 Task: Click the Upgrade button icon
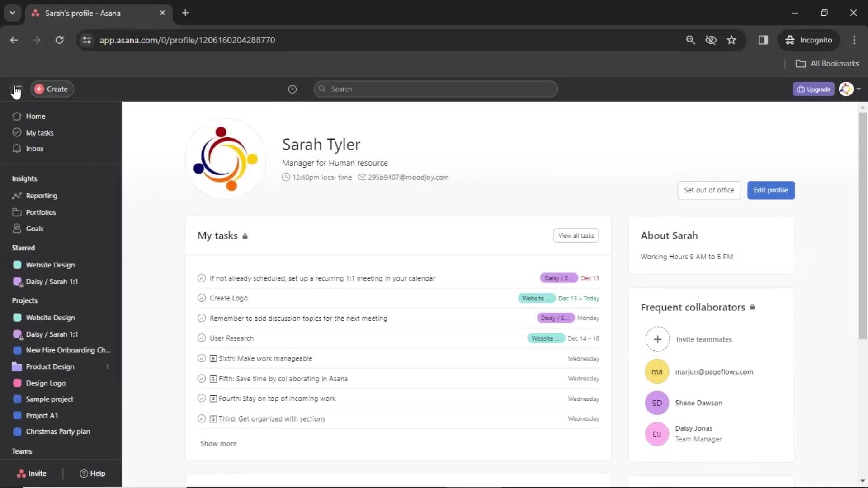(801, 89)
